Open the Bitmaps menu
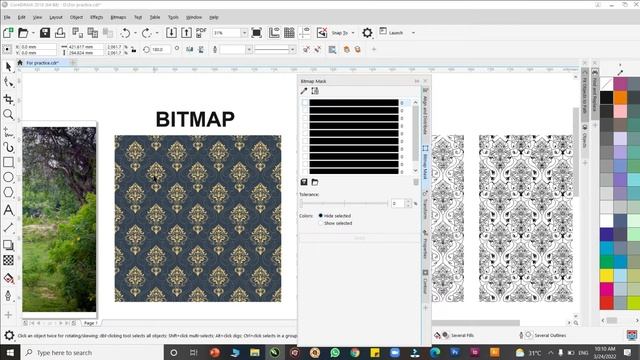The image size is (640, 360). pos(118,17)
